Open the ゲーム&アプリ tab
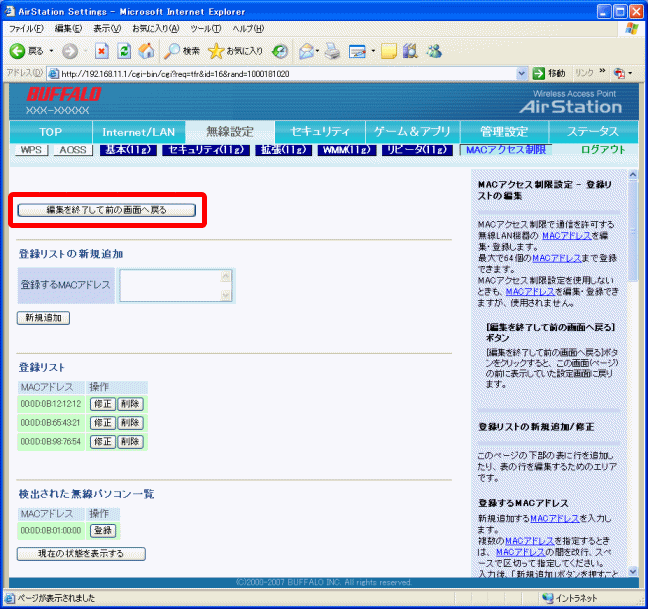648x609 pixels. coord(412,132)
